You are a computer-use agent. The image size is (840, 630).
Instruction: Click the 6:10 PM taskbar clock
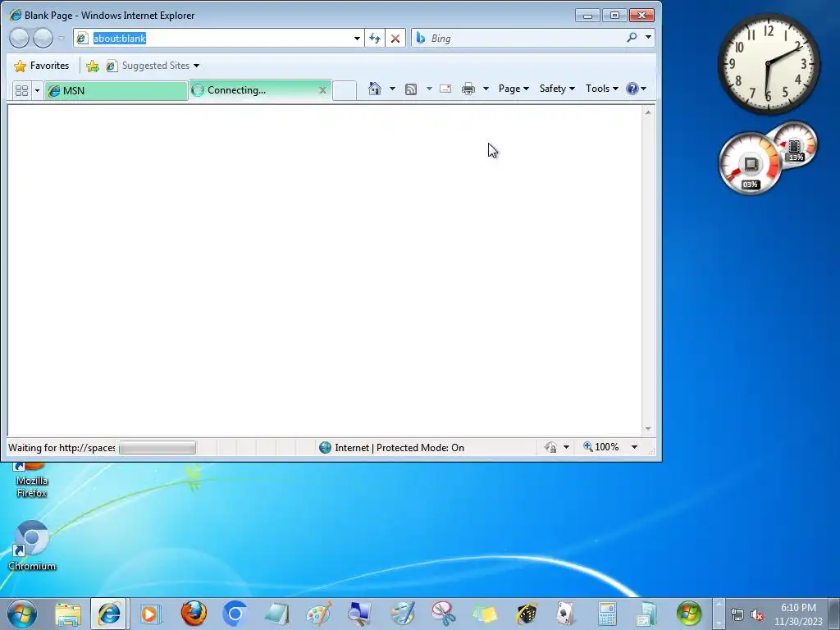click(x=798, y=608)
